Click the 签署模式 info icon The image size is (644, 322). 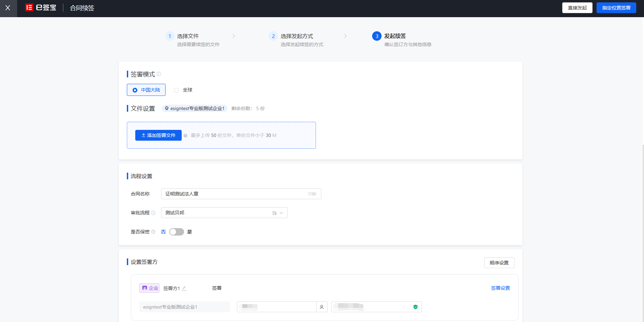coord(158,74)
